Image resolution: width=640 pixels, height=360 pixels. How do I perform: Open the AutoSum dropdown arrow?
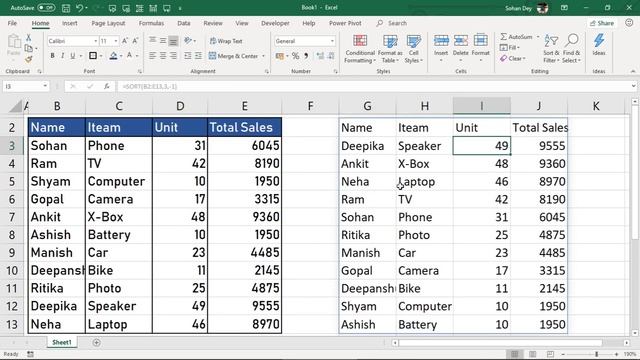click(x=538, y=37)
